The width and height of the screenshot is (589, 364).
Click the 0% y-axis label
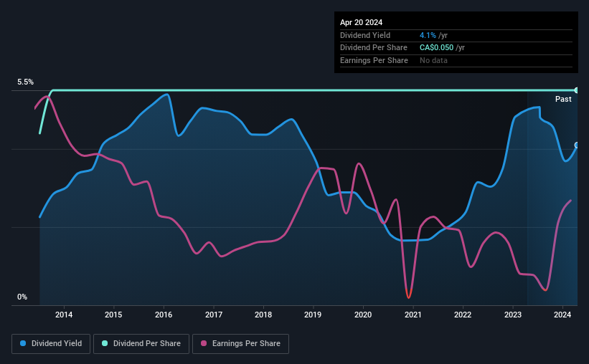[22, 297]
